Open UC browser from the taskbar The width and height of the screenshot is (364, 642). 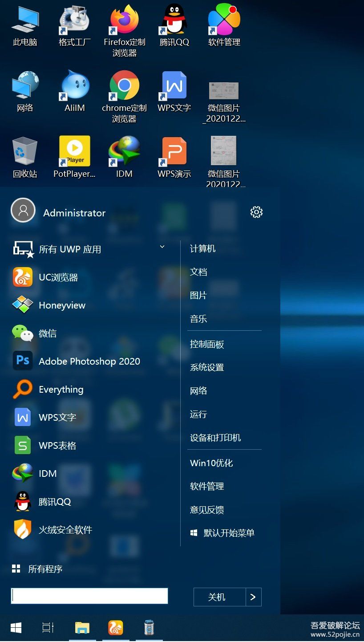click(x=116, y=628)
